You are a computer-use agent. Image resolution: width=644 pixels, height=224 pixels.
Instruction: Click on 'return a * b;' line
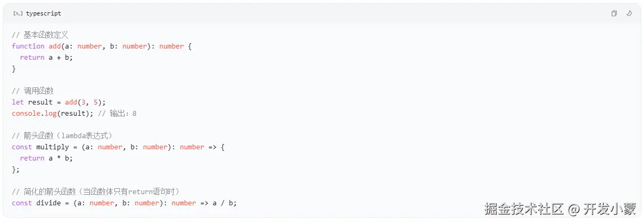point(46,158)
